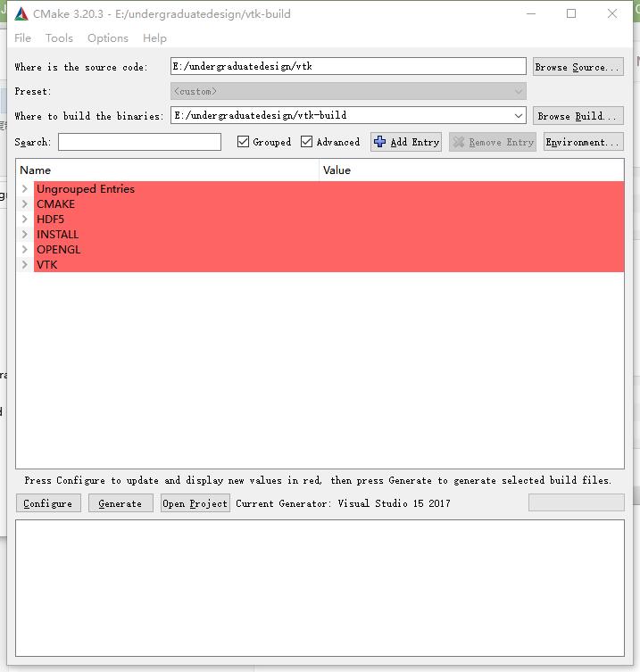640x672 pixels.
Task: Click the Value column header
Action: pos(471,170)
